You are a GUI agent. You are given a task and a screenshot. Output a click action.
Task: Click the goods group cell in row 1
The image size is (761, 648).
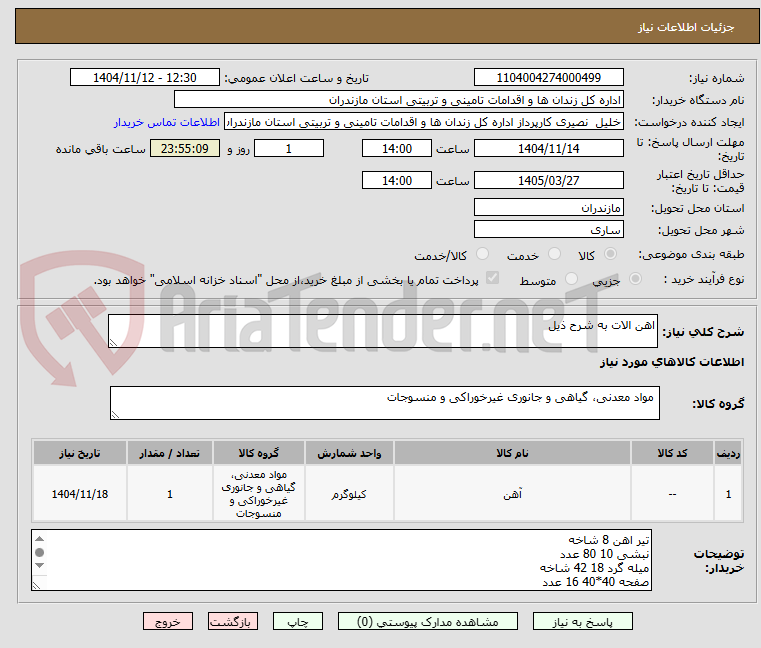tap(259, 494)
